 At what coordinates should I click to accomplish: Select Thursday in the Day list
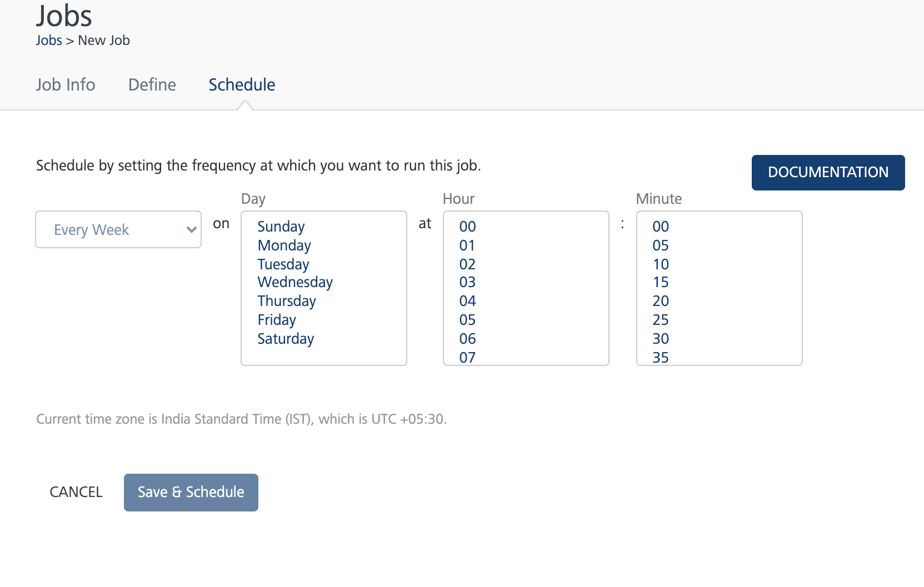[287, 301]
